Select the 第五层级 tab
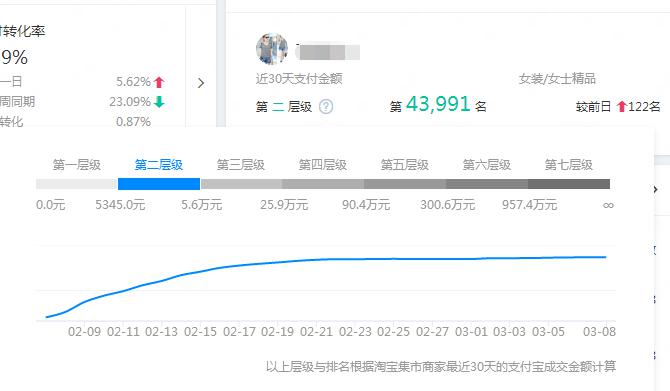670x391 pixels. click(405, 165)
